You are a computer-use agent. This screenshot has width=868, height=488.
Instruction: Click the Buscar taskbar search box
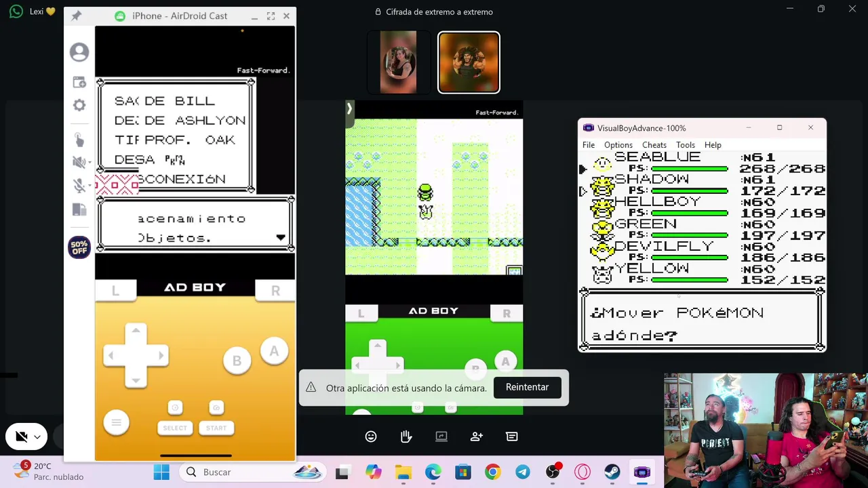pyautogui.click(x=254, y=472)
